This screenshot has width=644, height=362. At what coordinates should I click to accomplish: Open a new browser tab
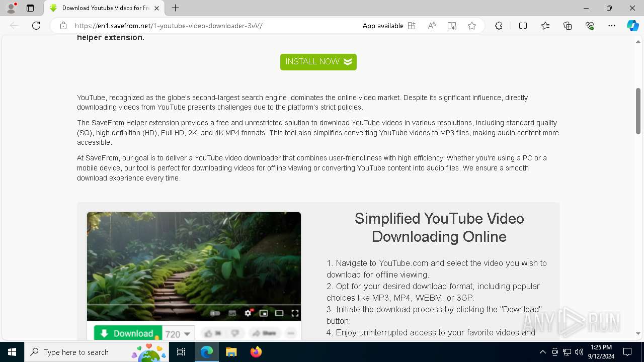[175, 8]
